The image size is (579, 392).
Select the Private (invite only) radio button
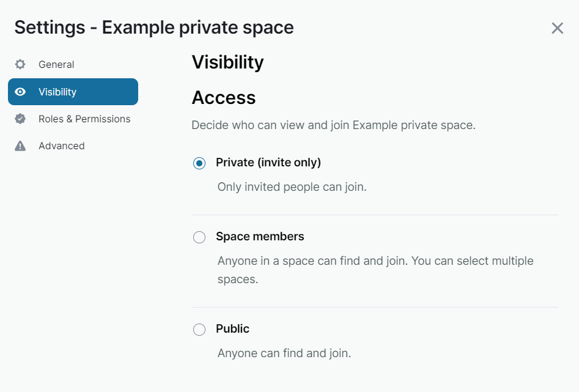pos(199,163)
